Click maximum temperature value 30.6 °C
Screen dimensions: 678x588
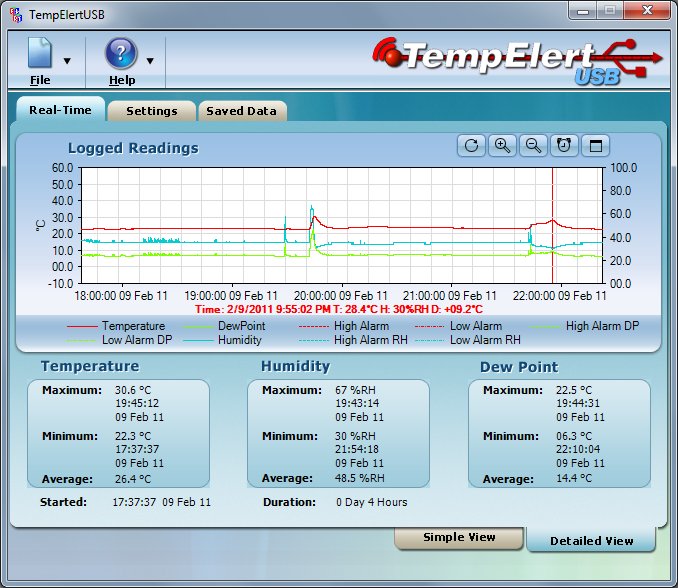click(133, 390)
